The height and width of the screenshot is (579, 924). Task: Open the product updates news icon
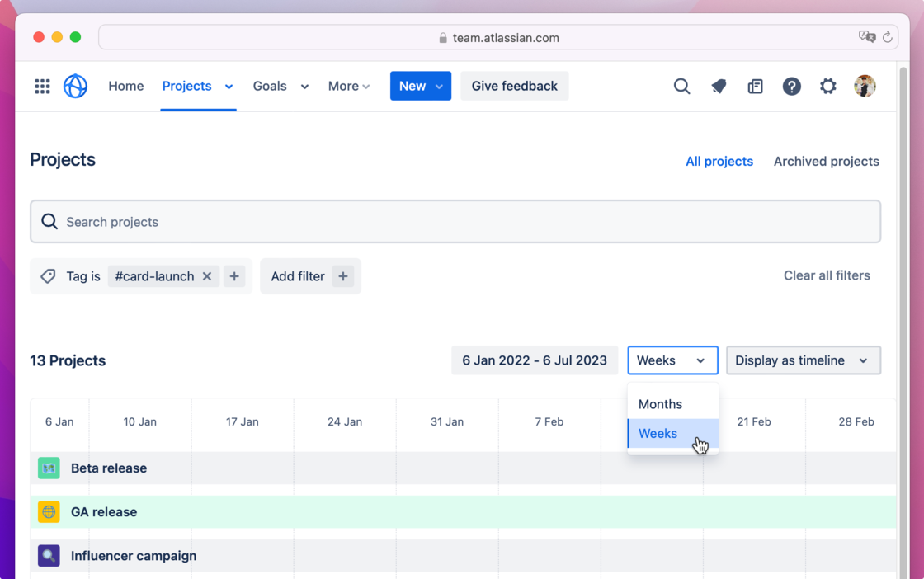755,86
